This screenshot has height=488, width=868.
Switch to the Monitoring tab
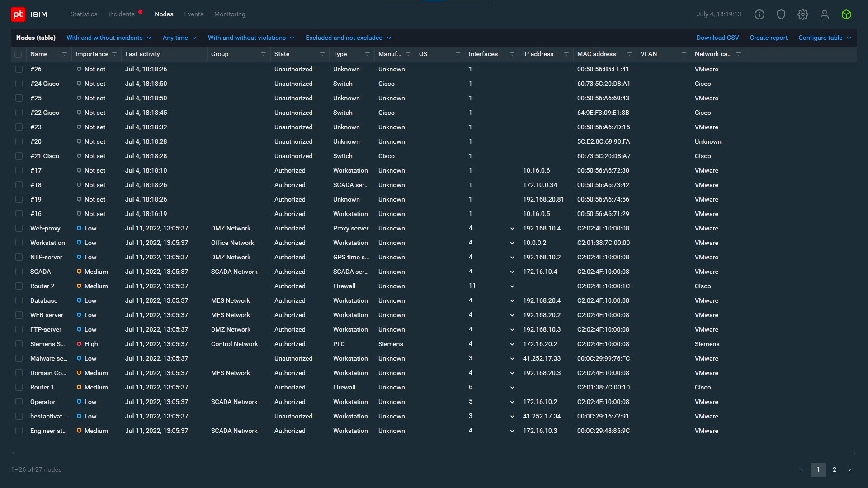230,14
